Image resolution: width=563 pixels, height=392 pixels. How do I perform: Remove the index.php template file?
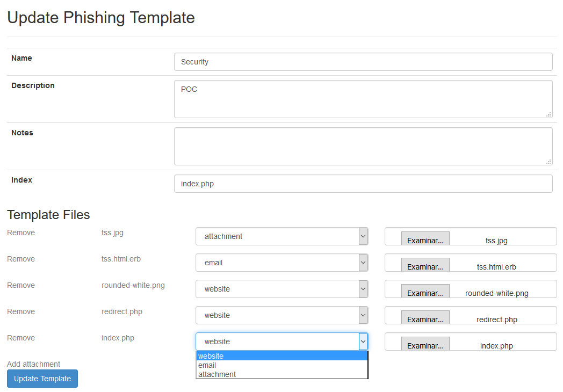click(21, 338)
